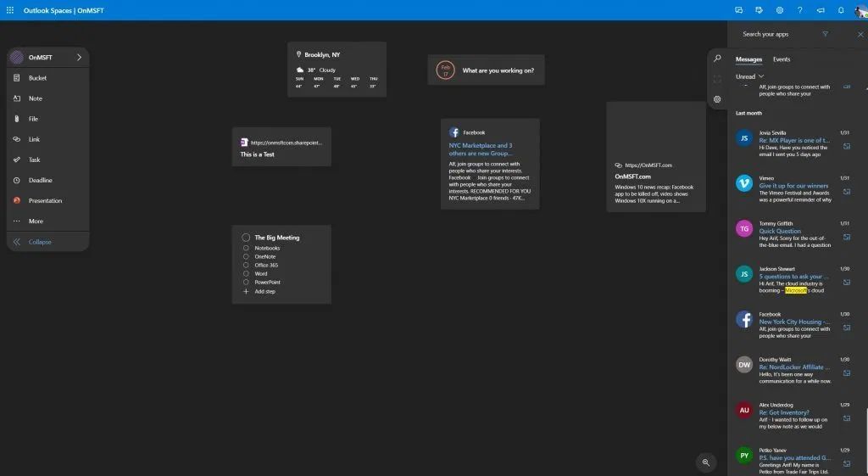Click the zoom button on canvas
868x476 pixels.
705,462
